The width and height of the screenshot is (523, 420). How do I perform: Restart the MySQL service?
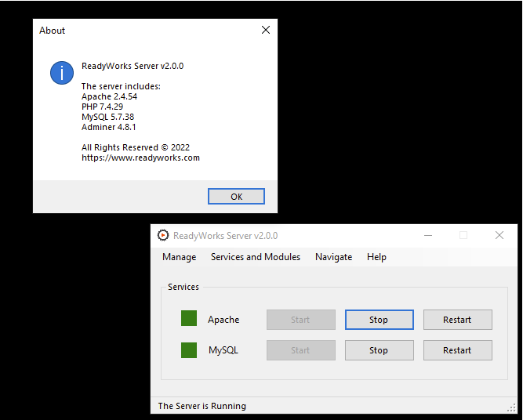tap(457, 350)
